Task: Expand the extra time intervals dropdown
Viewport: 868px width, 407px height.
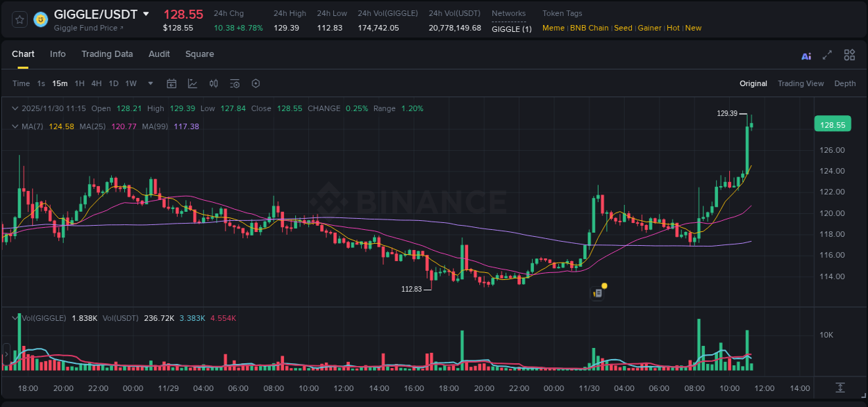Action: click(x=149, y=83)
